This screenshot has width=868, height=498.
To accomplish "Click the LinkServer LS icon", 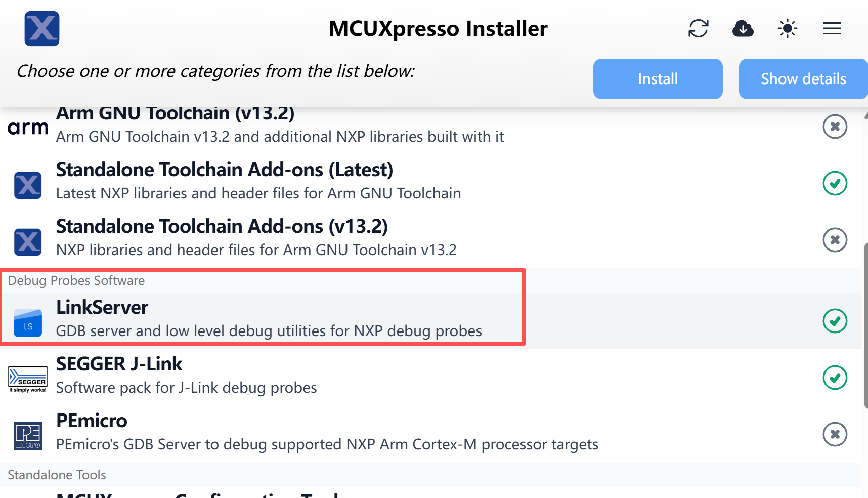I will point(28,322).
